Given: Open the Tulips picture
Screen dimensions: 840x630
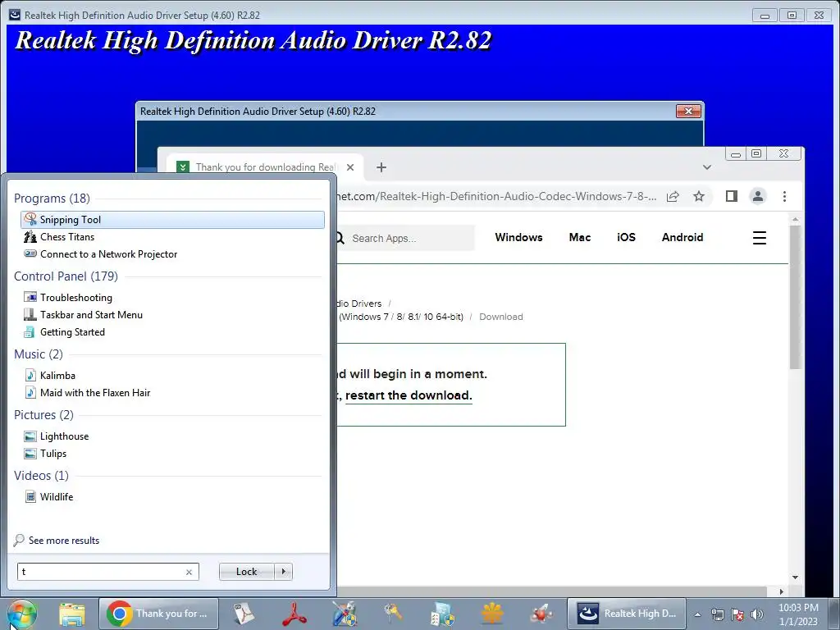Looking at the screenshot, I should pyautogui.click(x=53, y=453).
